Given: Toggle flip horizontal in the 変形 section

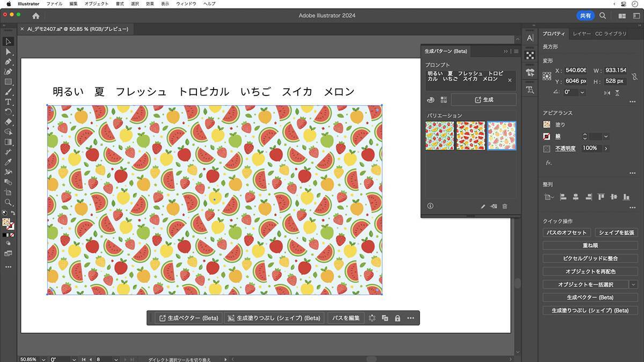Looking at the screenshot, I should pos(607,93).
